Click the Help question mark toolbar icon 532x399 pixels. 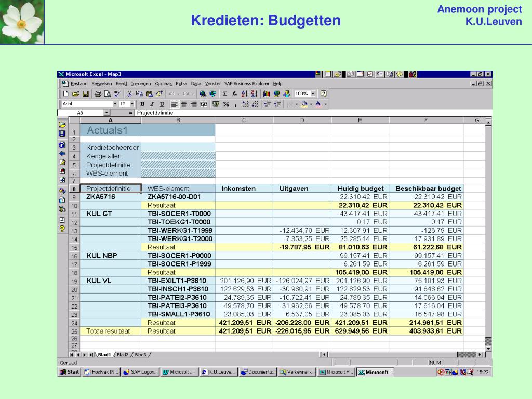click(323, 94)
